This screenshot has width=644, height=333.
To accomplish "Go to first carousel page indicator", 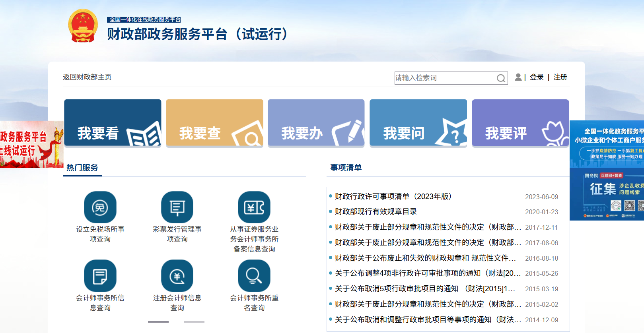I will pos(158,322).
